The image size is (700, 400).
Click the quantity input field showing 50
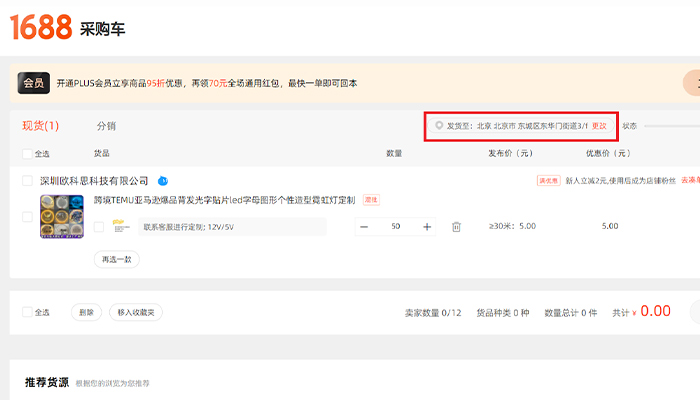[396, 227]
